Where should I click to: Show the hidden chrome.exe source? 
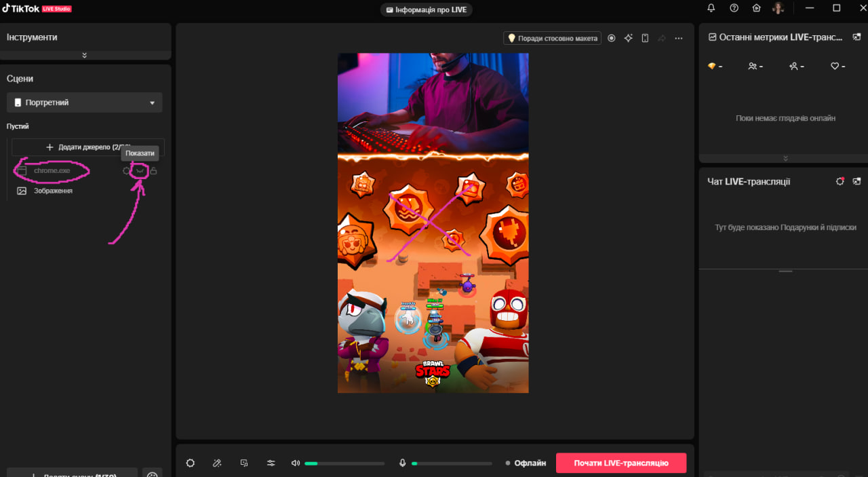point(140,171)
